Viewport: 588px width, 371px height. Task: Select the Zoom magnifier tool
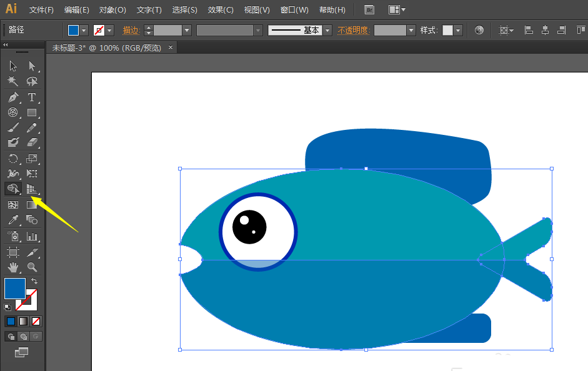[x=32, y=267]
